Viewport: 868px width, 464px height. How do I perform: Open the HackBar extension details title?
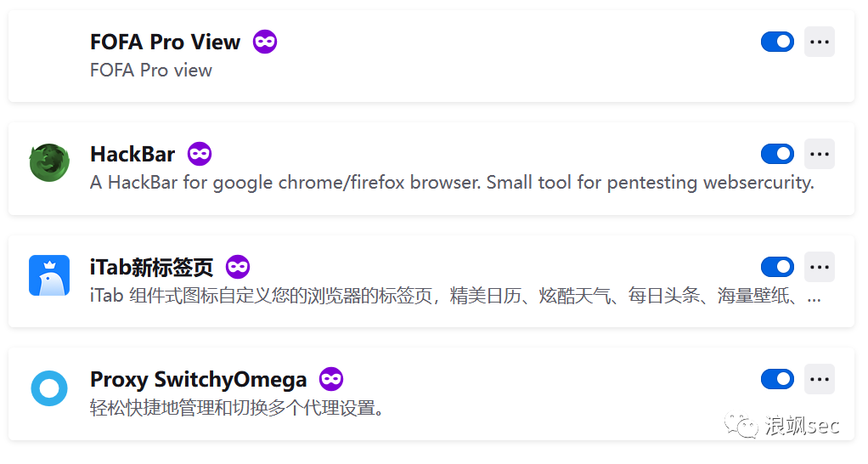click(132, 154)
